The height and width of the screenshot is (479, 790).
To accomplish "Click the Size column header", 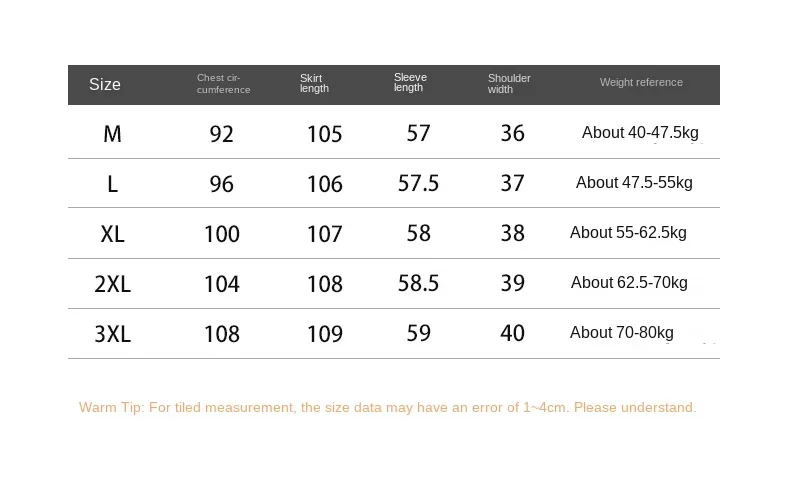I will 105,85.
